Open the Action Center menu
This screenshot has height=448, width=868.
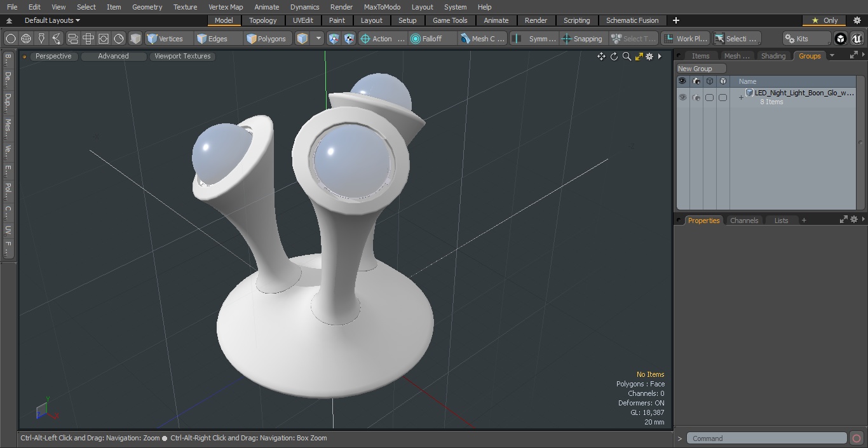(x=383, y=39)
